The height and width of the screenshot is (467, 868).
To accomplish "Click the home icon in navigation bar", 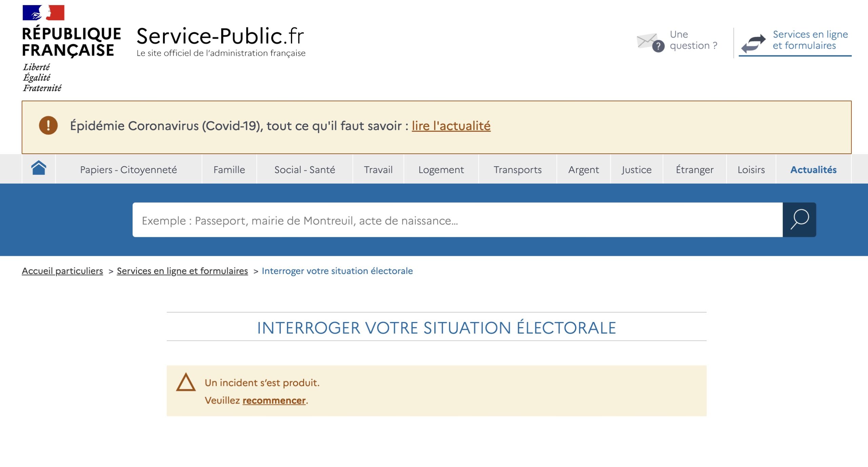I will tap(39, 168).
